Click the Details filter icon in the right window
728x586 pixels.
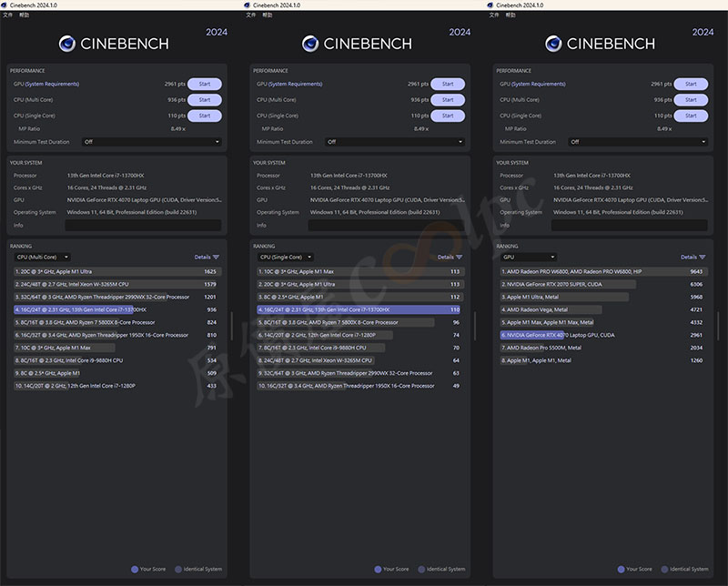703,257
